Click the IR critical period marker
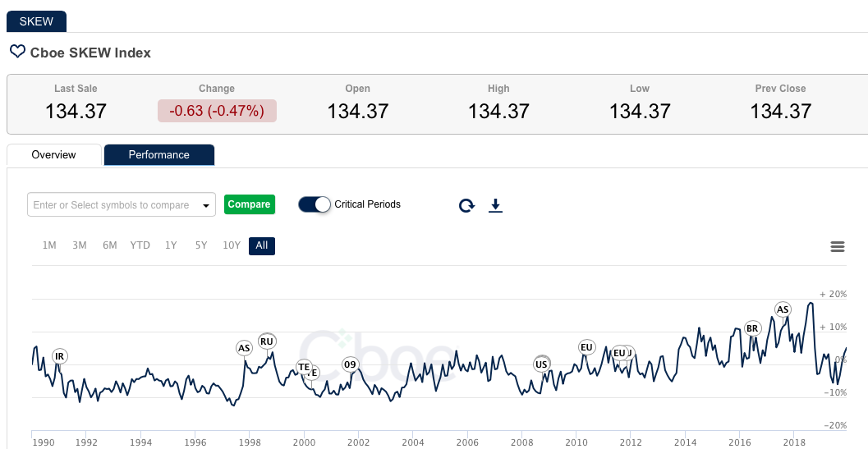This screenshot has width=868, height=449. (x=59, y=356)
